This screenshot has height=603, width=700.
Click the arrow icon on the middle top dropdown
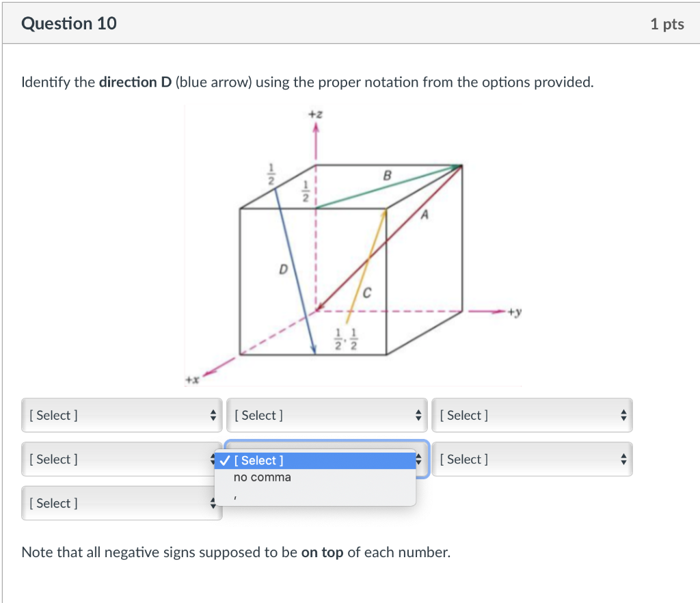pos(418,415)
